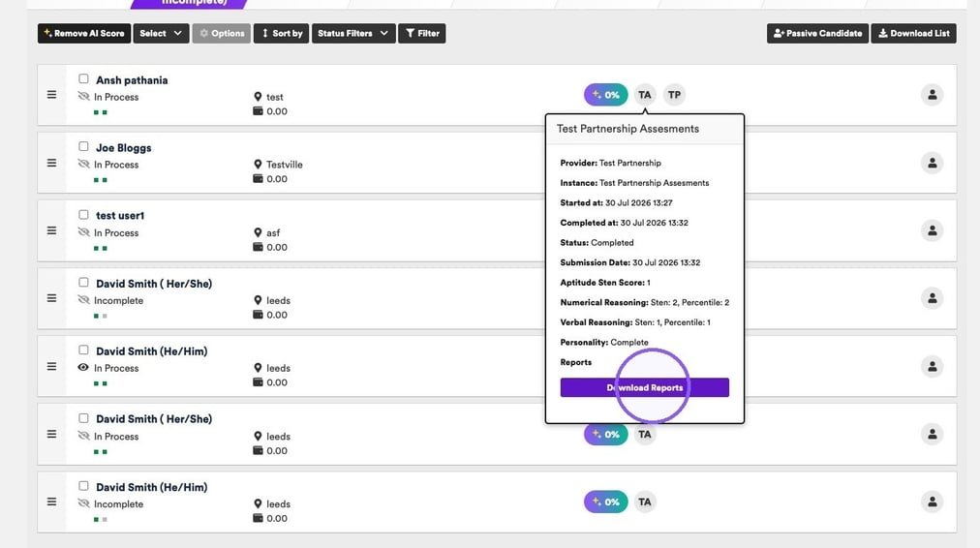The image size is (980, 548).
Task: Click drag handle icon for test user1
Action: 52,230
